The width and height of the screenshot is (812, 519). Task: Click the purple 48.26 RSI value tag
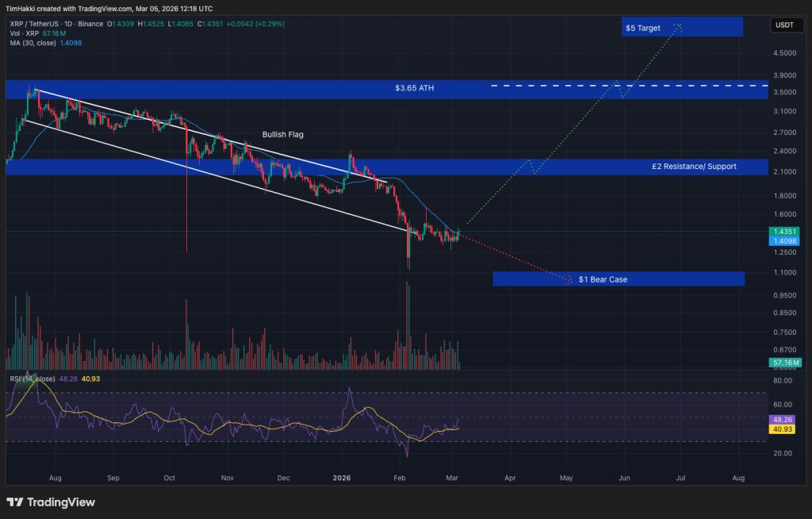[x=782, y=420]
